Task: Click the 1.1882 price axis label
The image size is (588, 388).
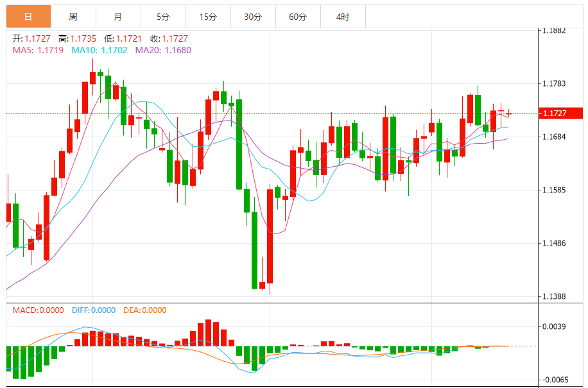Action: pyautogui.click(x=554, y=31)
